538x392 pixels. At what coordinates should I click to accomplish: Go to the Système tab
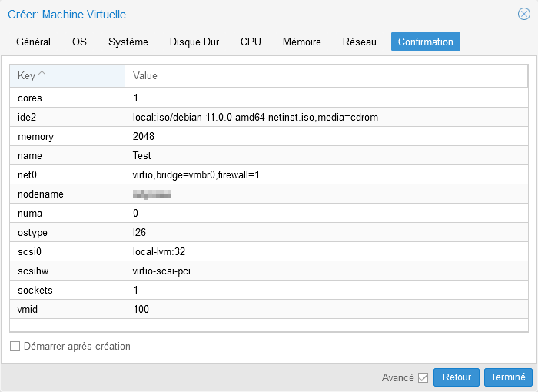point(128,42)
